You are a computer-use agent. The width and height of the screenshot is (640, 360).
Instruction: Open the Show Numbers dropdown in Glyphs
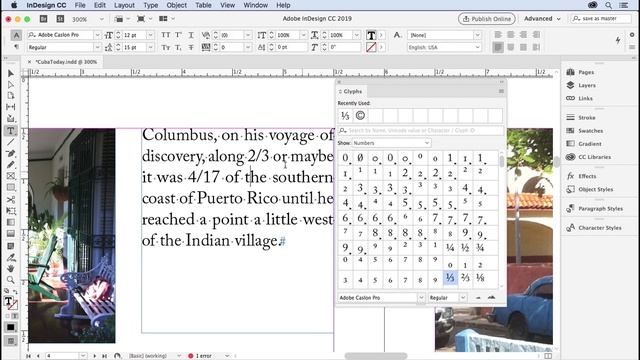click(391, 143)
